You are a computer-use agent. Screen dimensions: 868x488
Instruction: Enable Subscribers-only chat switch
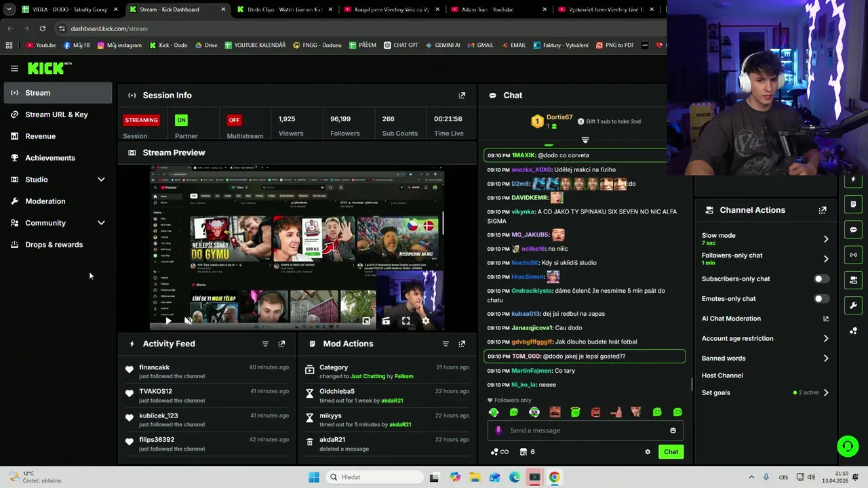click(821, 279)
